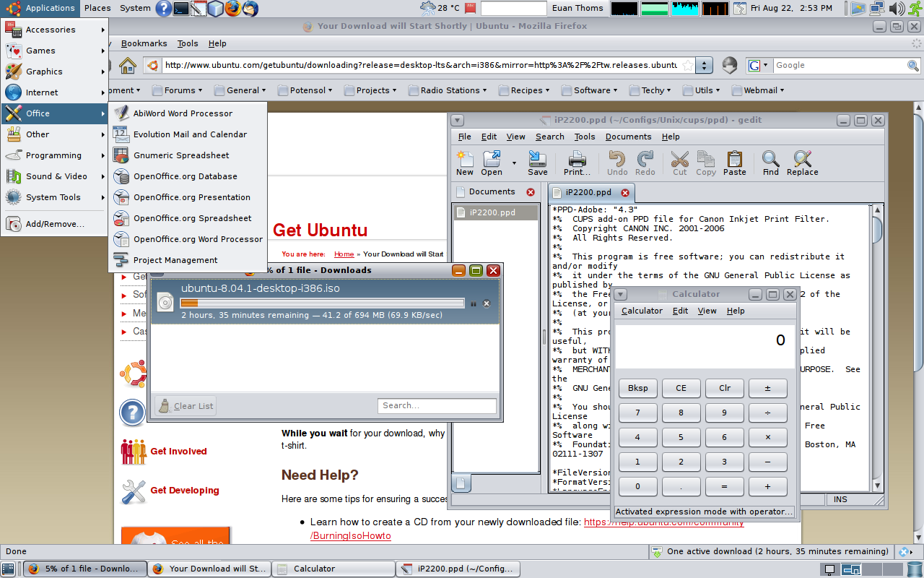Paste clipboard in gedit toolbar
This screenshot has height=578, width=924.
(x=735, y=163)
